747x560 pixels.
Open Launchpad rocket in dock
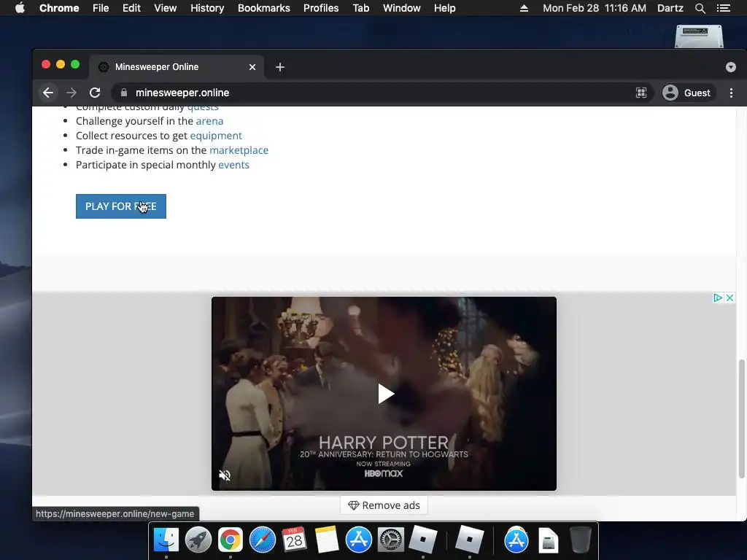coord(198,540)
